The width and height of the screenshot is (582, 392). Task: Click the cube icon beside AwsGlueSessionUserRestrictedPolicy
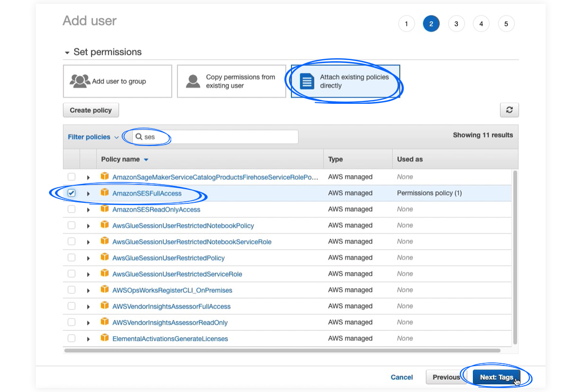(104, 257)
